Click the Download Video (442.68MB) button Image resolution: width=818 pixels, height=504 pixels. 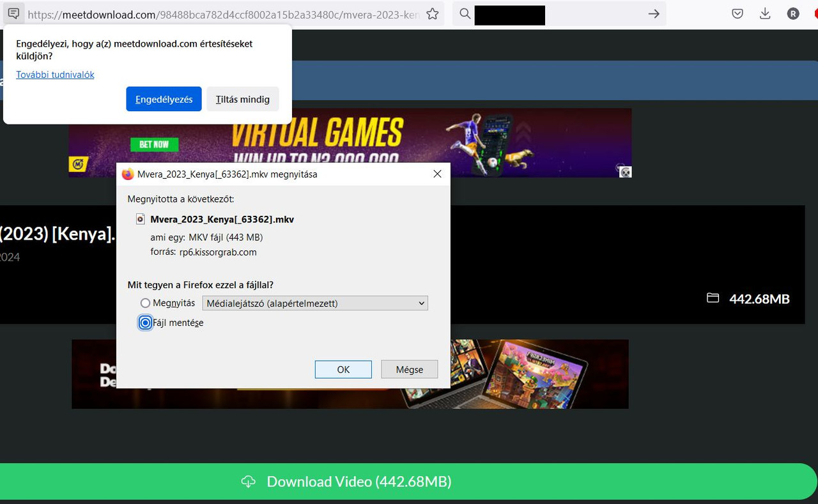[409, 482]
